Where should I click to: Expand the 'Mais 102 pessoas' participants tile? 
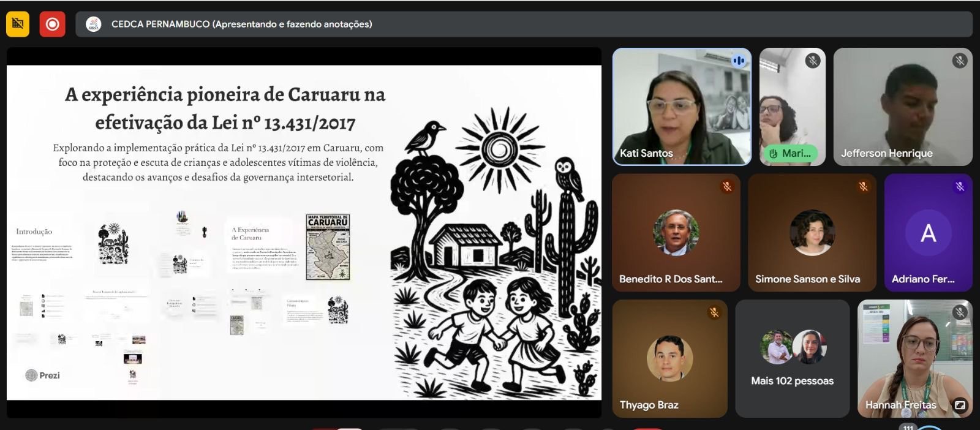792,358
